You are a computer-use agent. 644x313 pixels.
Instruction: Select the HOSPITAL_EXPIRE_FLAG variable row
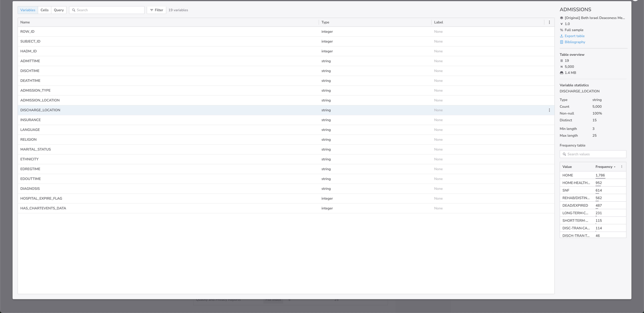[x=41, y=198]
